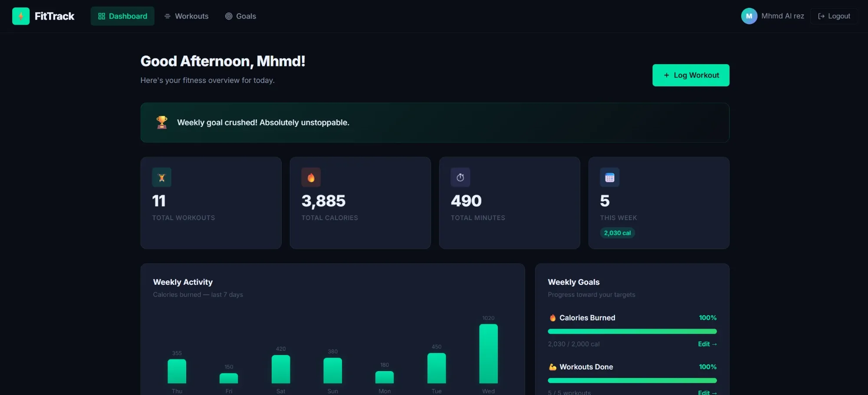Click Edit link under Workouts Done
Screen dimensions: 868x395
[707, 392]
